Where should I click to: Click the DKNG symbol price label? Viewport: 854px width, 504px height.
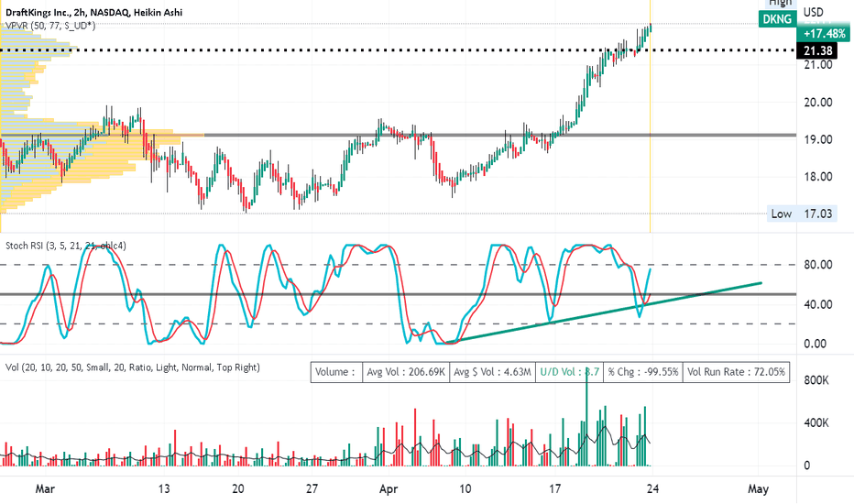pyautogui.click(x=777, y=19)
